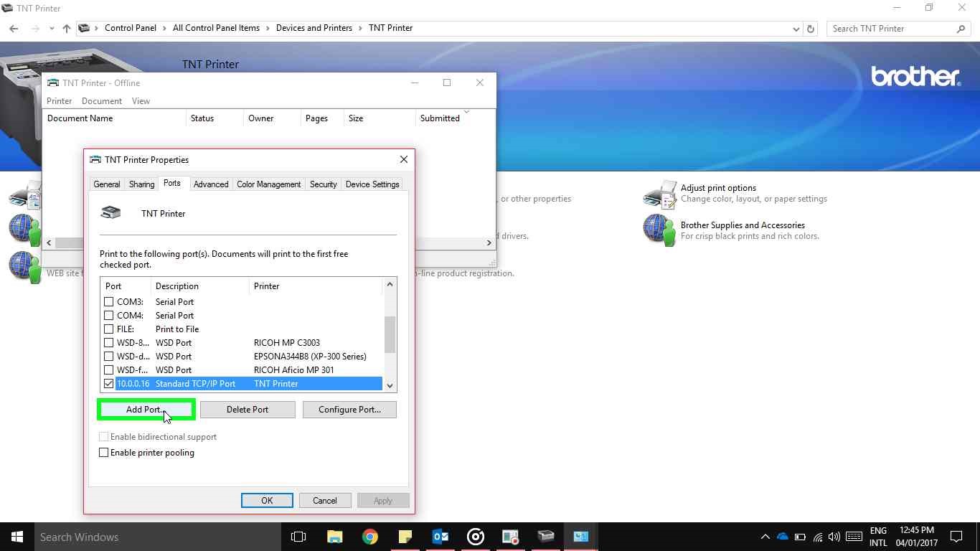This screenshot has width=980, height=551.
Task: Switch to the Sharing tab
Action: coord(141,184)
